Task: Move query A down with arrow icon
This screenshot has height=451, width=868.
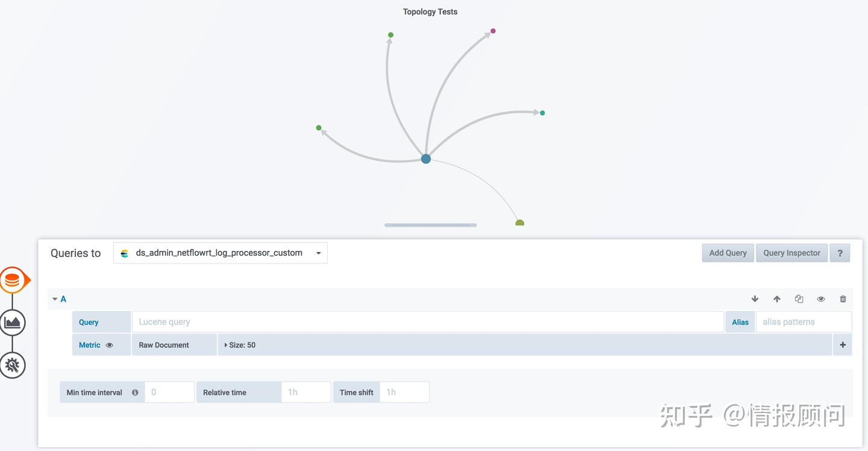Action: click(x=755, y=299)
